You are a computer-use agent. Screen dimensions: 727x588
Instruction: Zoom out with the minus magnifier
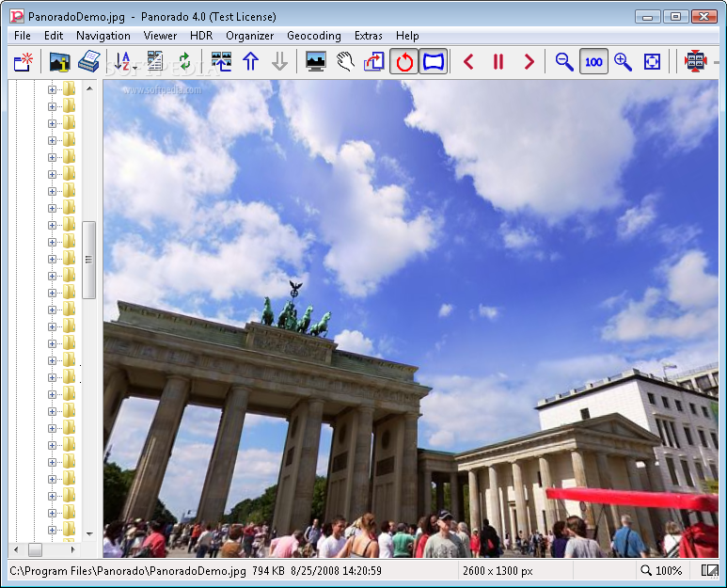[564, 62]
